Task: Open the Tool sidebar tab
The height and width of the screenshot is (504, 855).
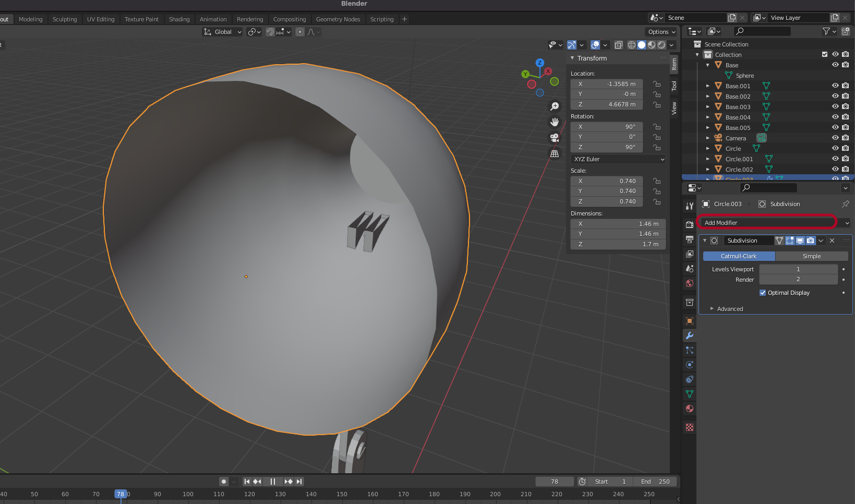Action: [674, 86]
